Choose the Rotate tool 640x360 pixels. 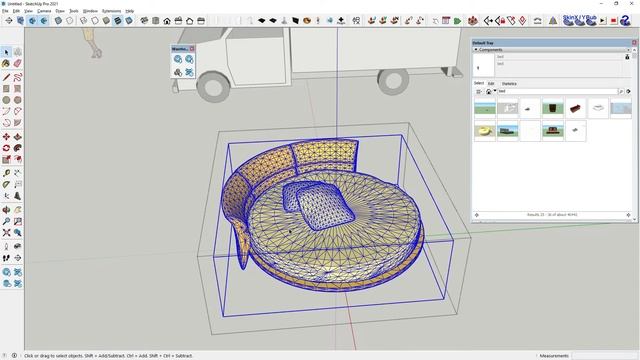pos(6,148)
